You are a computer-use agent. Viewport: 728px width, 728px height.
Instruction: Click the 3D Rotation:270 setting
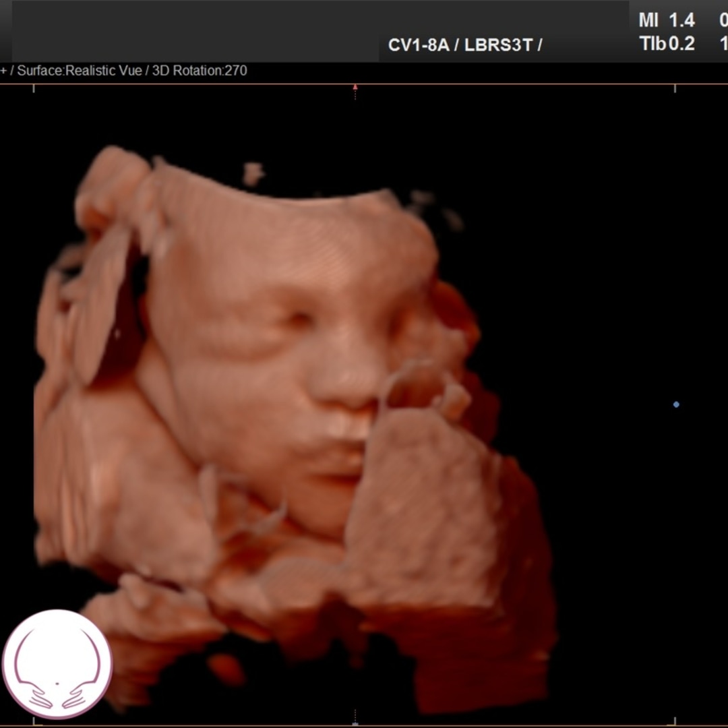(200, 71)
